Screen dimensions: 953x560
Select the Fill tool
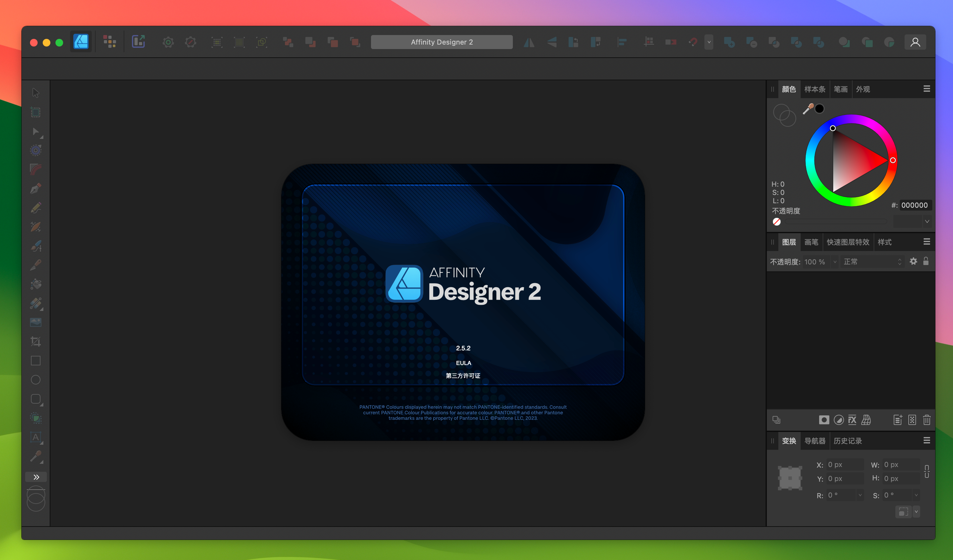coord(36,285)
